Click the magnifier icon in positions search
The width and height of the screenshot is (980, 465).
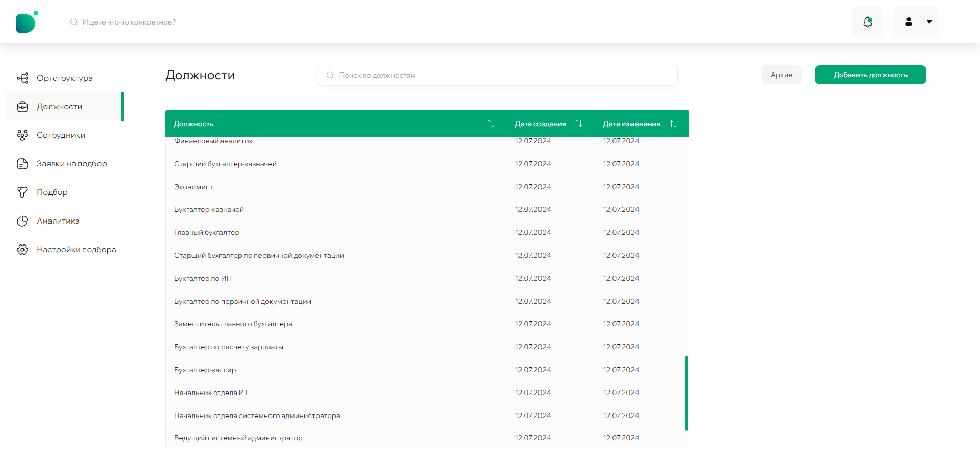330,75
